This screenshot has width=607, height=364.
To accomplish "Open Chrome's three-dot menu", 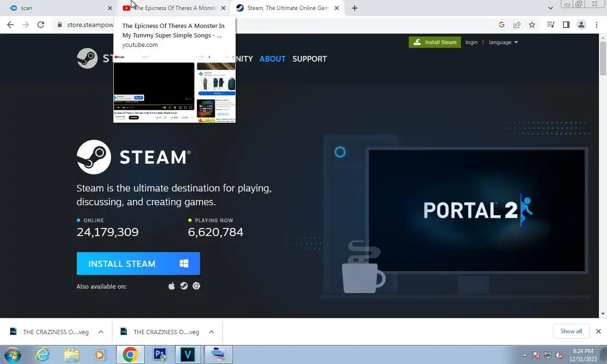I will [x=597, y=25].
